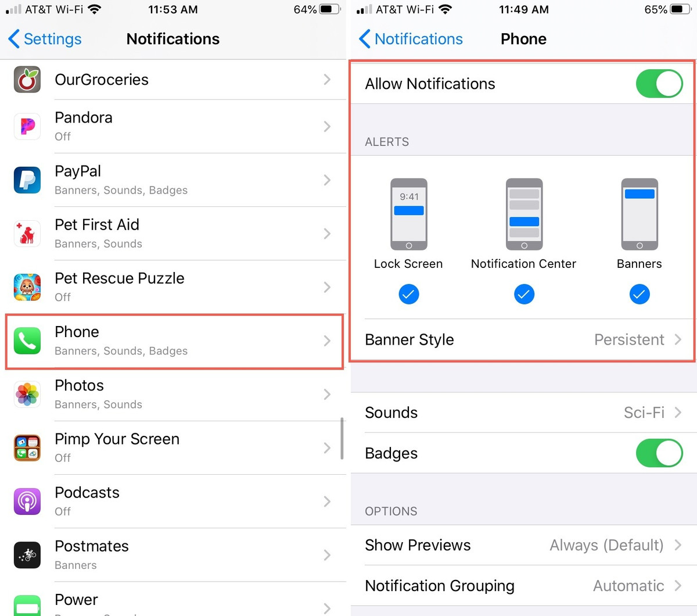697x616 pixels.
Task: Select the PayPal app icon
Action: (x=27, y=180)
